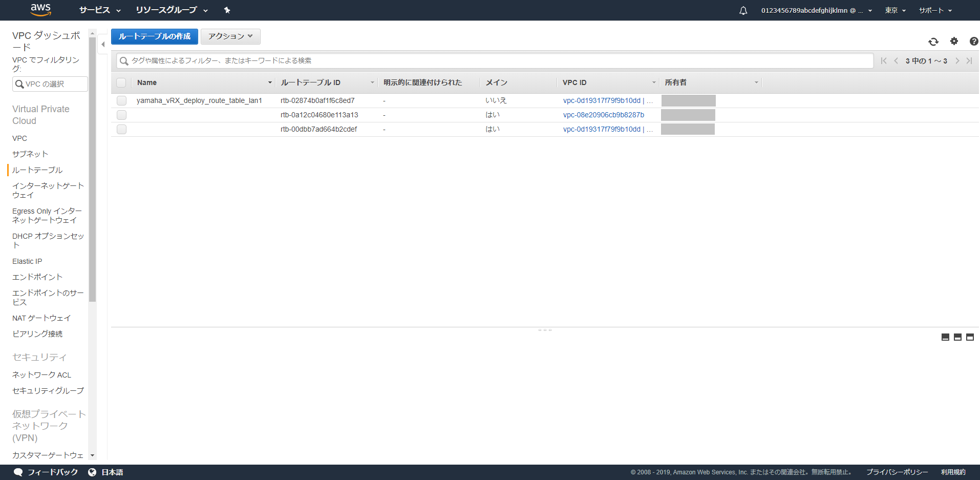The height and width of the screenshot is (480, 980).
Task: Click the pin shortcut icon in top bar
Action: pyautogui.click(x=227, y=10)
